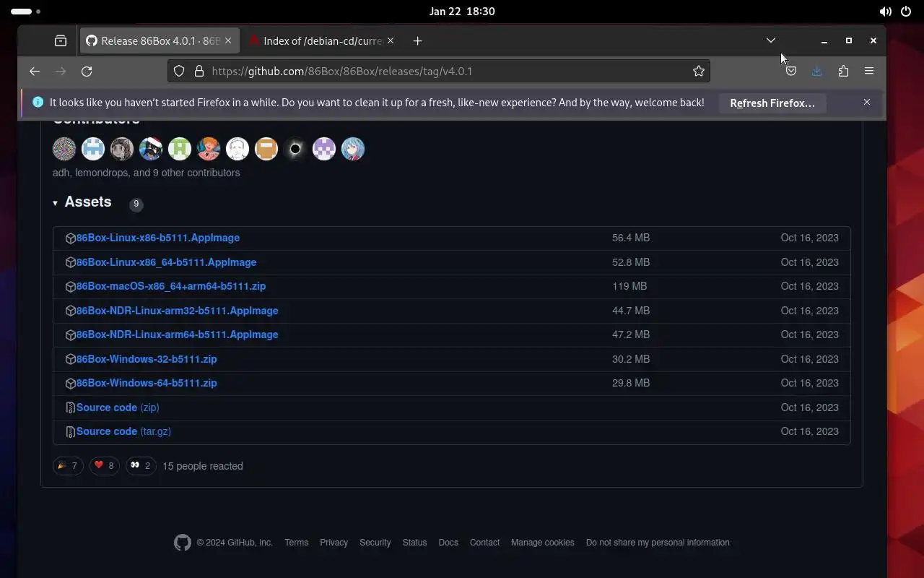Click the Activities workspace indicator
The image size is (924, 578).
(x=26, y=12)
